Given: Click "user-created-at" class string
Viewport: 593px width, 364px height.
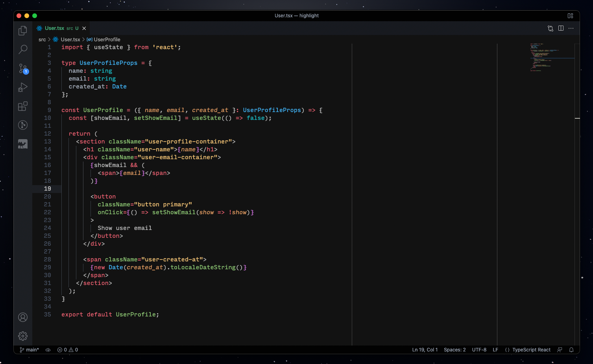Looking at the screenshot, I should click(x=172, y=259).
